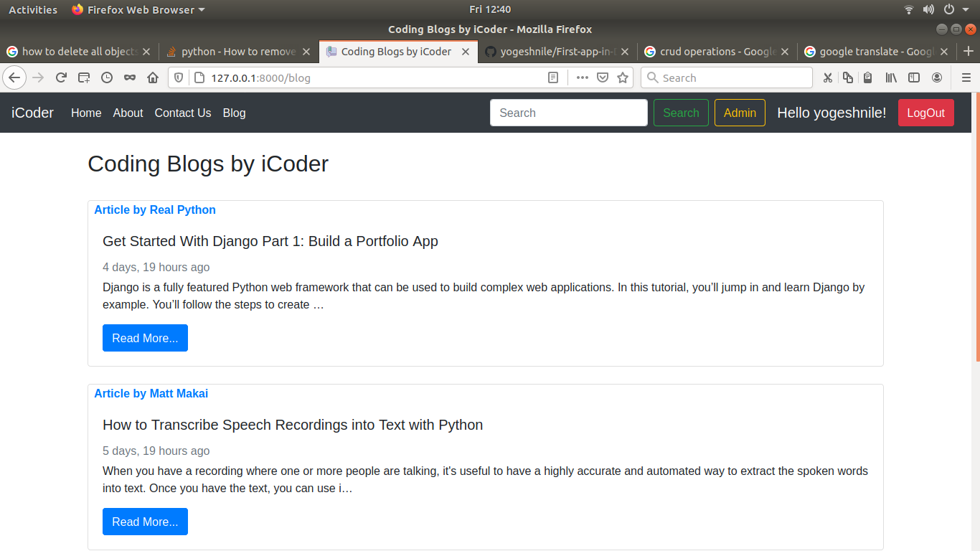Go back with the Firefox back arrow
This screenshot has height=551, width=980.
(x=14, y=77)
